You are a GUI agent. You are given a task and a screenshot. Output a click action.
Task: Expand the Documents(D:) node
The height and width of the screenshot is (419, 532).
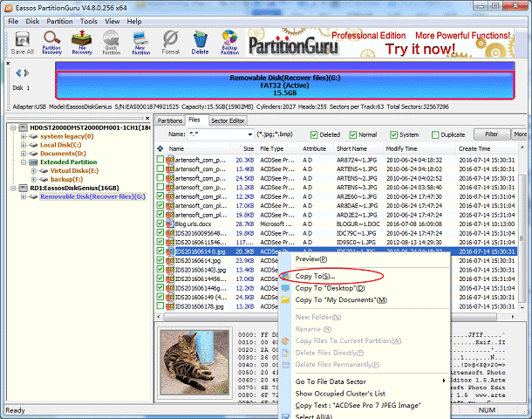pyautogui.click(x=23, y=154)
